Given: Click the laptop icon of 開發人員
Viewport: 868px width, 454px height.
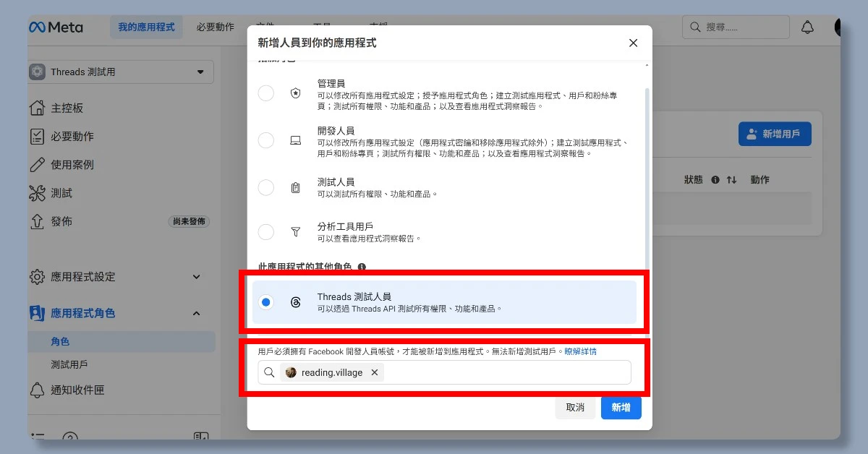Looking at the screenshot, I should click(295, 140).
